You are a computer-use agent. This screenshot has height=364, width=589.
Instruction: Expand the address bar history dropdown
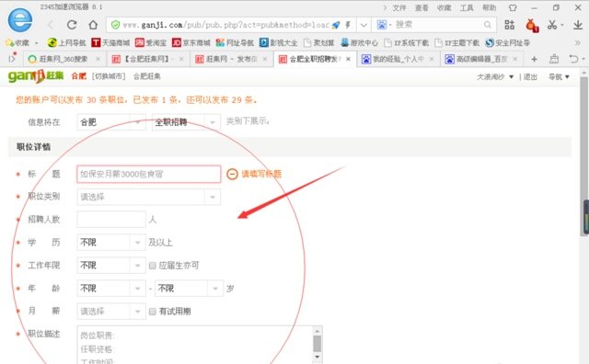click(x=364, y=25)
